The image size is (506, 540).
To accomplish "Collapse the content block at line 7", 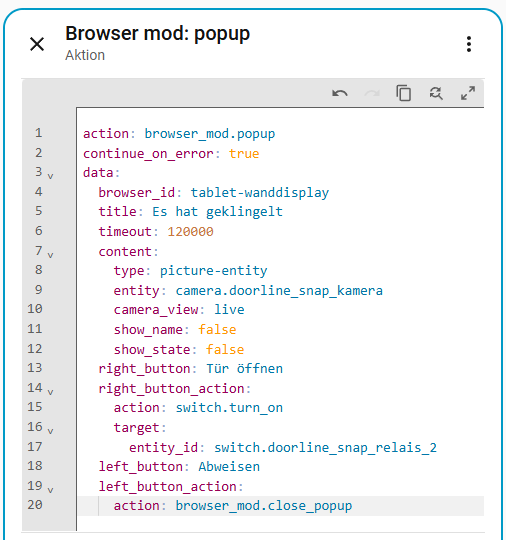I will [x=50, y=255].
